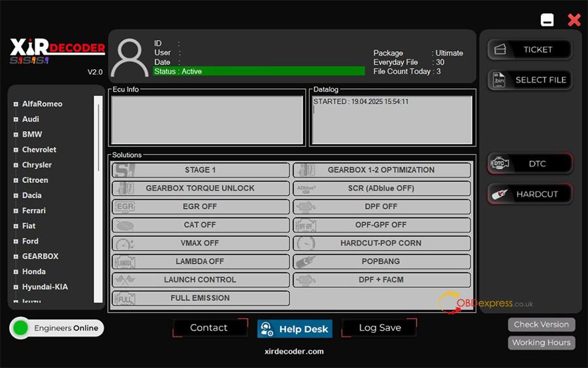Click the green Engineers Online indicator
Viewport: 588px width, 368px height.
(x=21, y=328)
